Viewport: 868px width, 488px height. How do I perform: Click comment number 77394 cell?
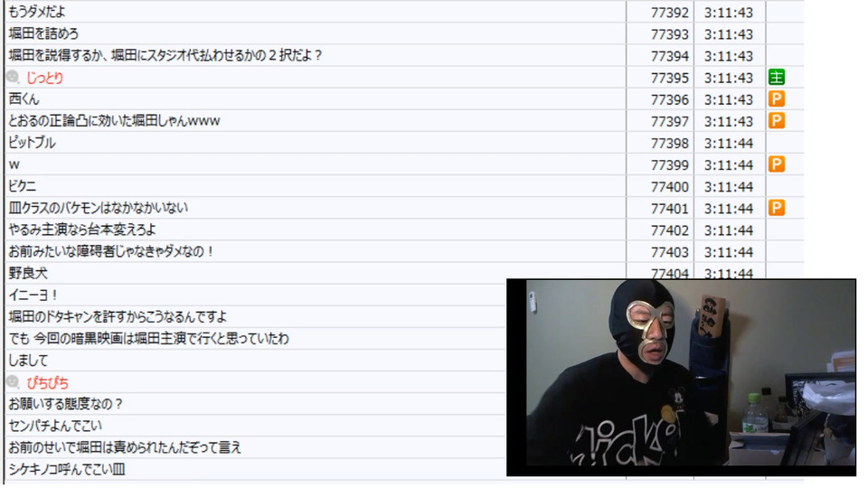660,56
